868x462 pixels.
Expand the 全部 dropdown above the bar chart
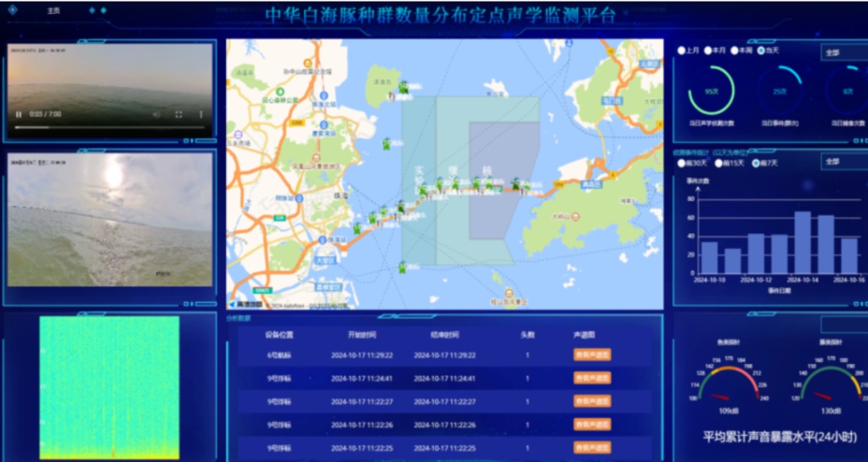coord(843,161)
